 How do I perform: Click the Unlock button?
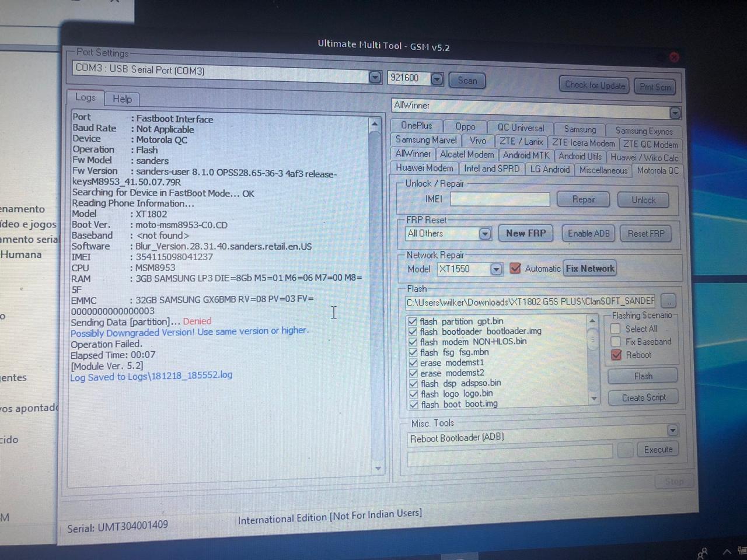click(x=643, y=201)
